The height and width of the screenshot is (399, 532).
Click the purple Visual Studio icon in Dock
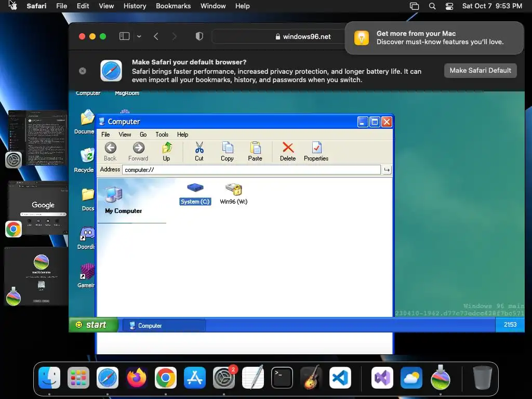(x=382, y=378)
